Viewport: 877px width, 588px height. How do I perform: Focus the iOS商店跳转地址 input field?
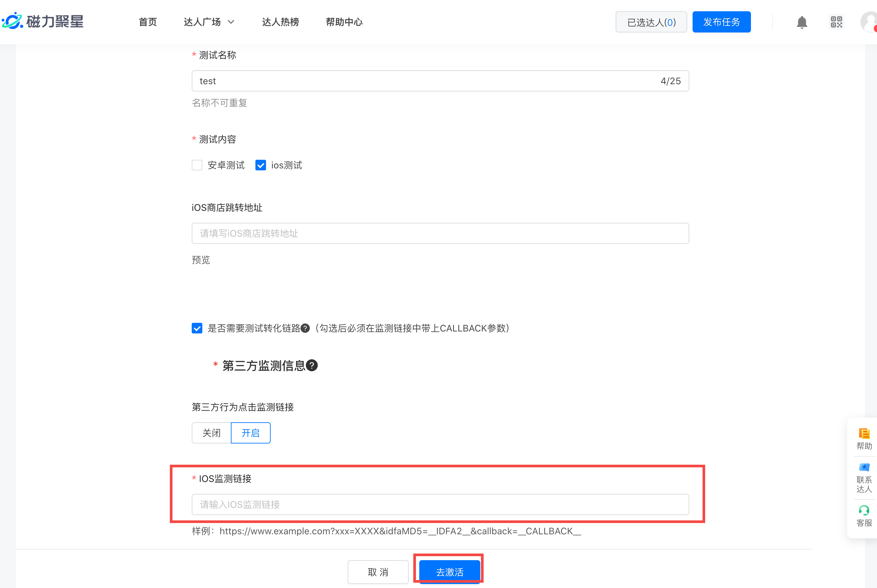click(x=440, y=233)
